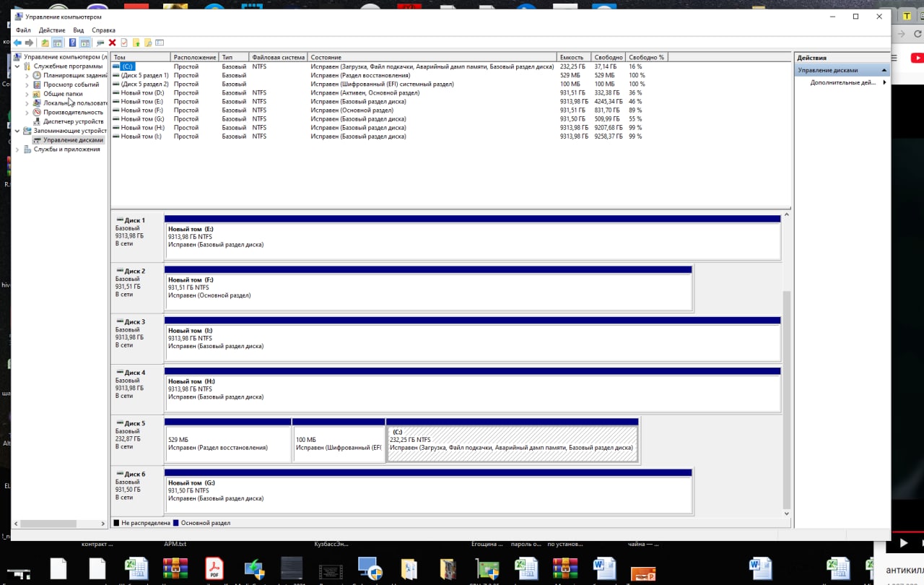Viewport: 924px width, 585px height.
Task: Click the Forward arrow in toolbar
Action: coord(30,43)
